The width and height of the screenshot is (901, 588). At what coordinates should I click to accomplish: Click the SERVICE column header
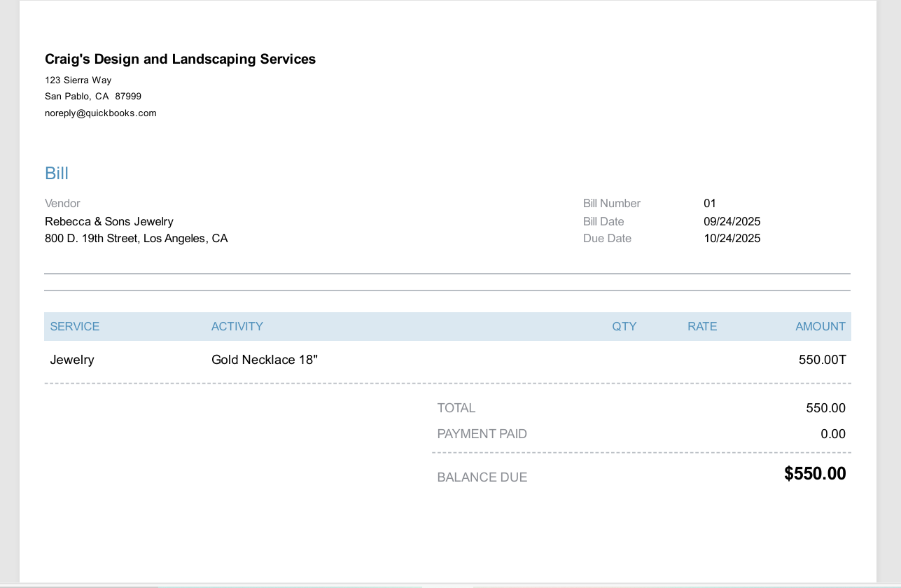[x=75, y=327]
